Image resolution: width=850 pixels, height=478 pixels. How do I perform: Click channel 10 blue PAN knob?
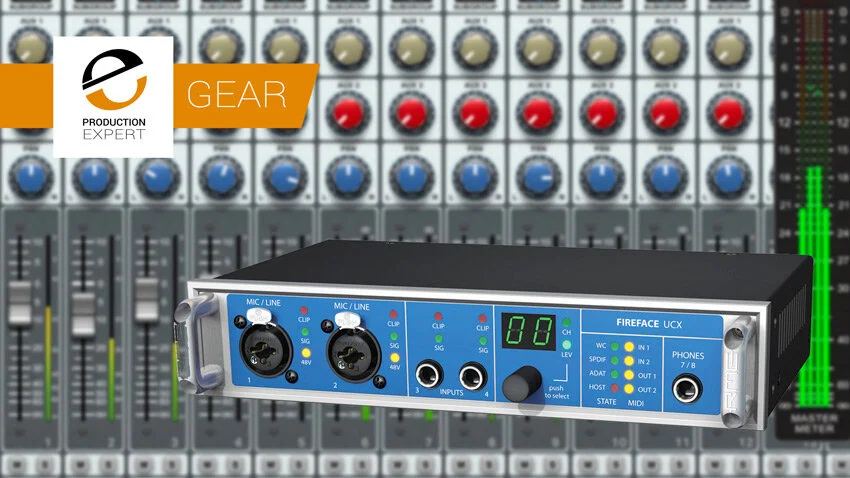(602, 178)
